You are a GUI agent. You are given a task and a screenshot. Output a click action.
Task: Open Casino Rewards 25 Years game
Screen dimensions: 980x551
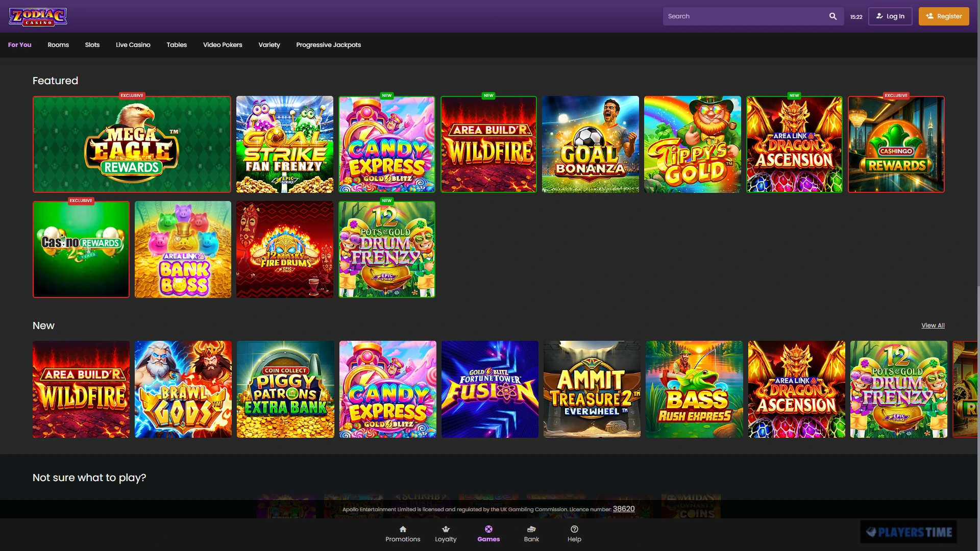coord(81,249)
